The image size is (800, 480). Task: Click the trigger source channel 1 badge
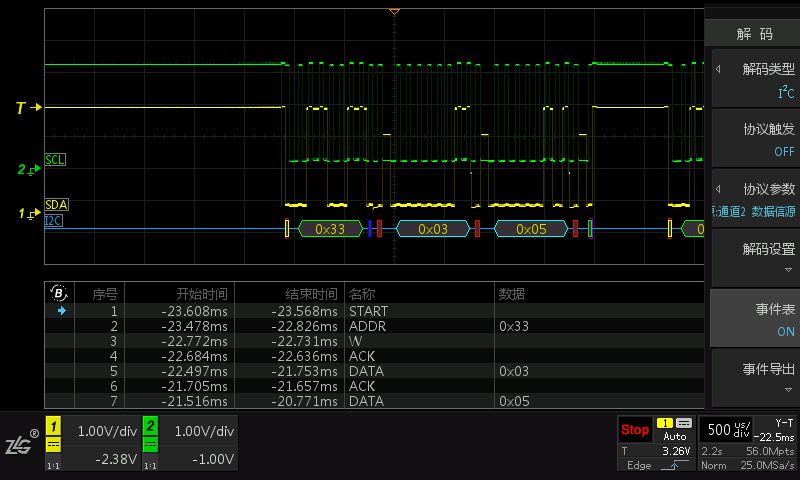tap(664, 423)
